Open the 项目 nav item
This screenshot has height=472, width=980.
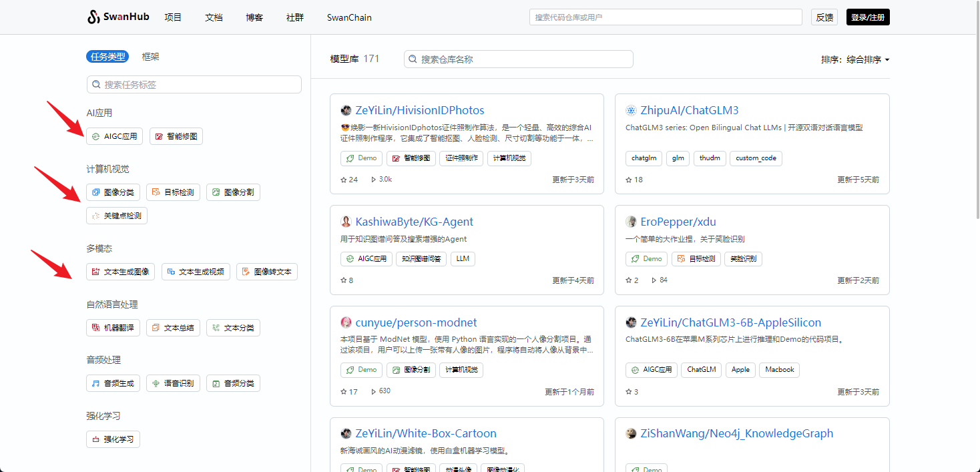173,17
